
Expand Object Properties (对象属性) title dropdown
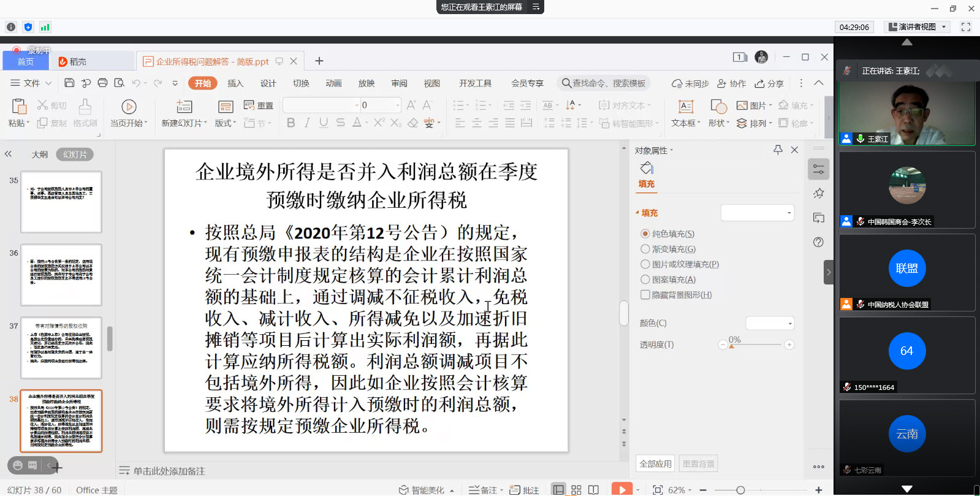point(654,150)
